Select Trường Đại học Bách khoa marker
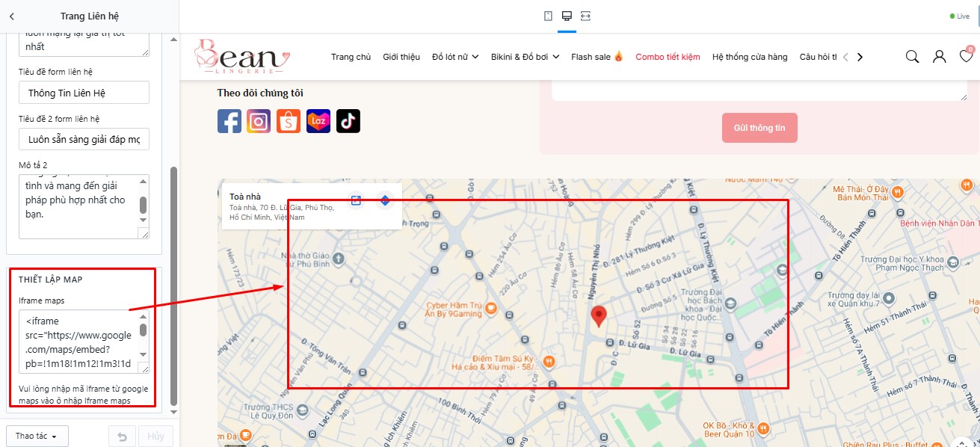 (730, 303)
